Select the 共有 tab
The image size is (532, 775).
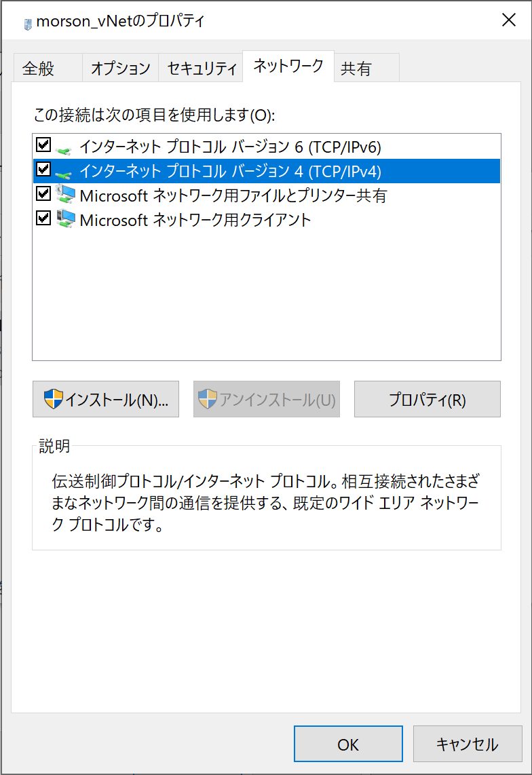coord(356,69)
